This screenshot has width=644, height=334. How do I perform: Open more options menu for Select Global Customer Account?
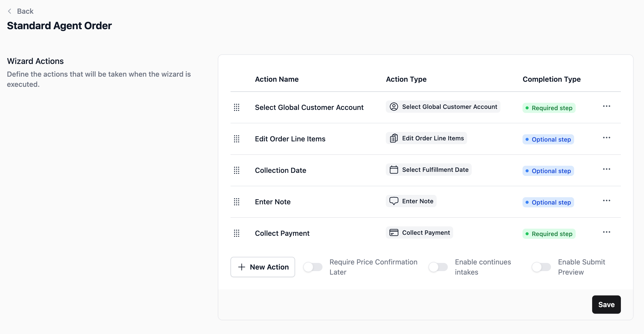[x=606, y=106]
